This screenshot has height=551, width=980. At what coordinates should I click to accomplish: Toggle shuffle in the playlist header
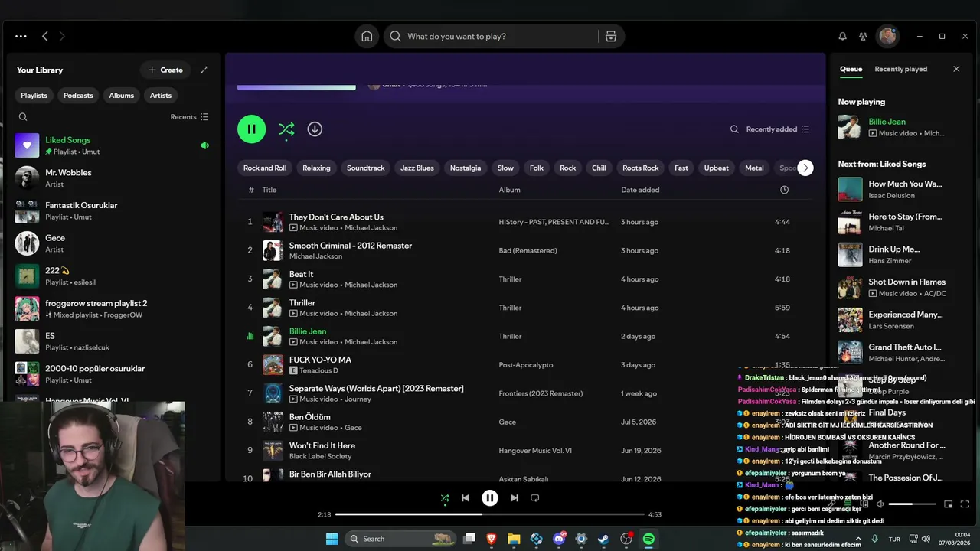click(286, 129)
